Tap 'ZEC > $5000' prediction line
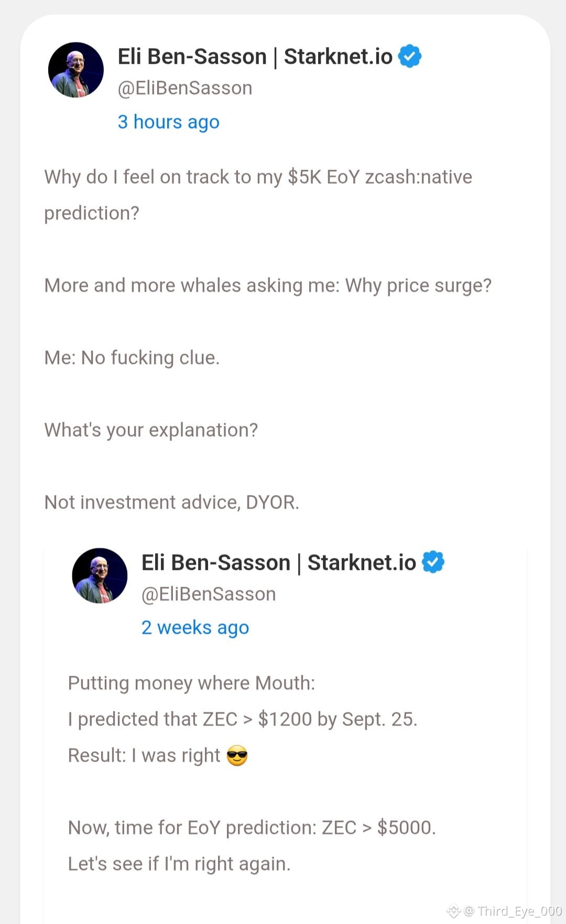This screenshot has width=566, height=924. pos(252,828)
